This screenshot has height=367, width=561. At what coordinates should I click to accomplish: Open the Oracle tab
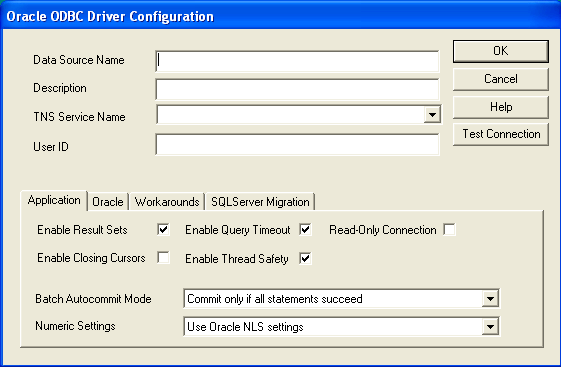click(x=108, y=202)
